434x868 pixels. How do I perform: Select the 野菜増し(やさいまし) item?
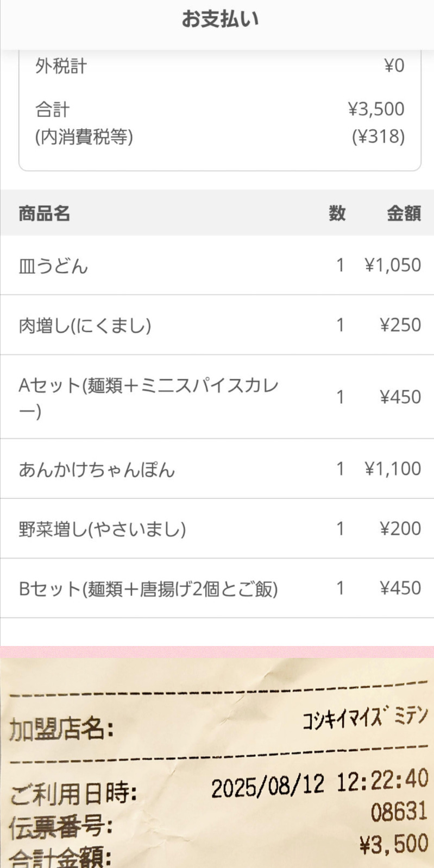click(x=102, y=529)
